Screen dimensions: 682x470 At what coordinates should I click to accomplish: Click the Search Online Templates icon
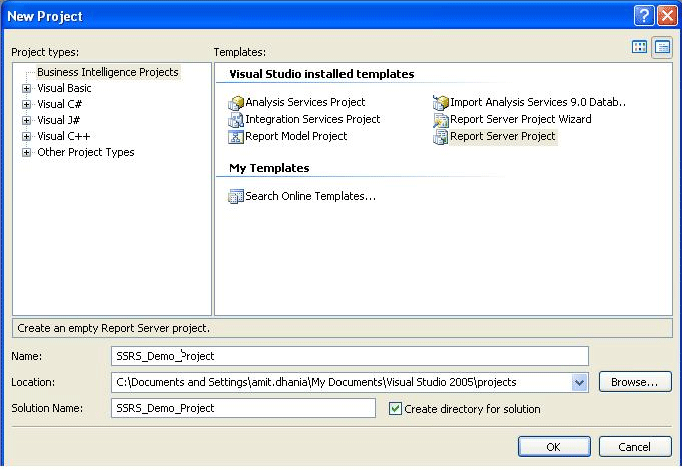[x=236, y=197]
